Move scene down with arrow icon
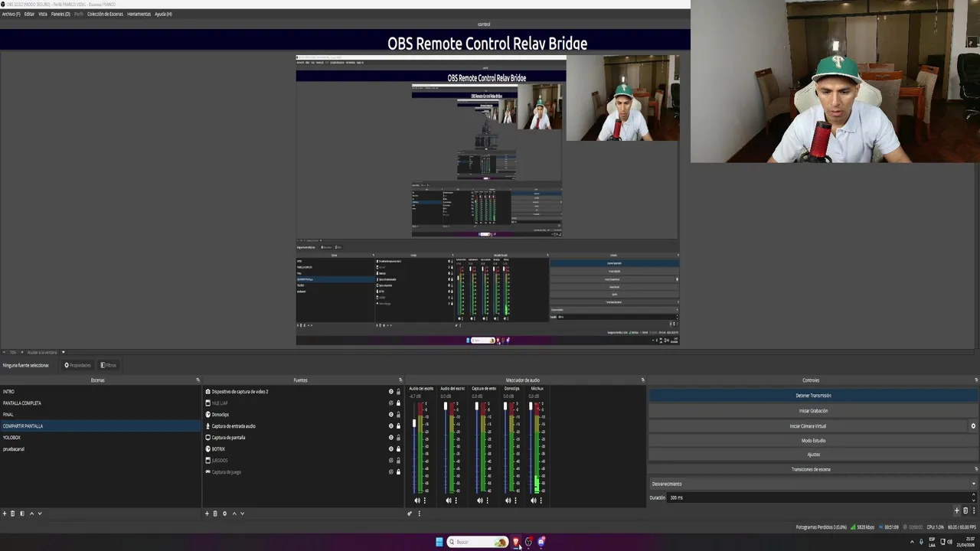This screenshot has height=551, width=980. click(40, 514)
